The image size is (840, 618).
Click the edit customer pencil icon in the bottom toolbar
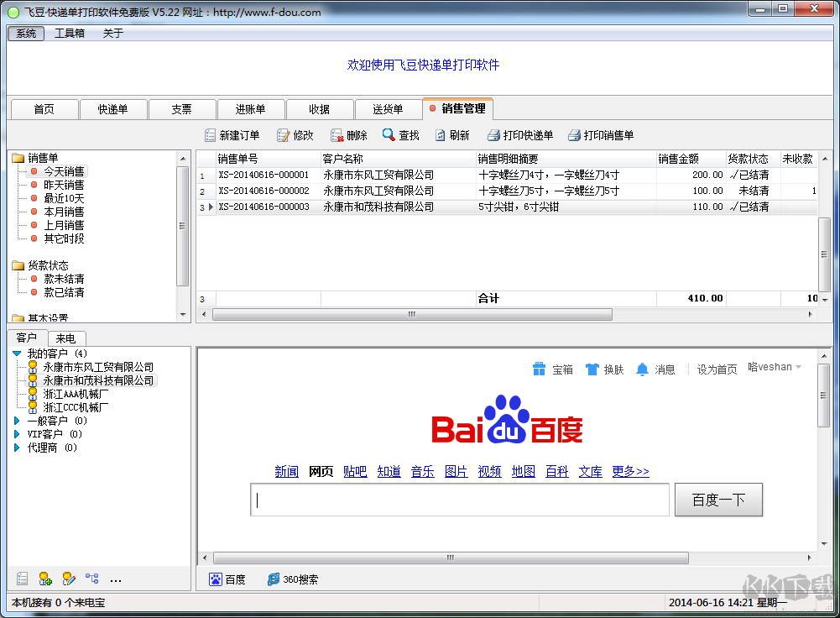[x=69, y=579]
